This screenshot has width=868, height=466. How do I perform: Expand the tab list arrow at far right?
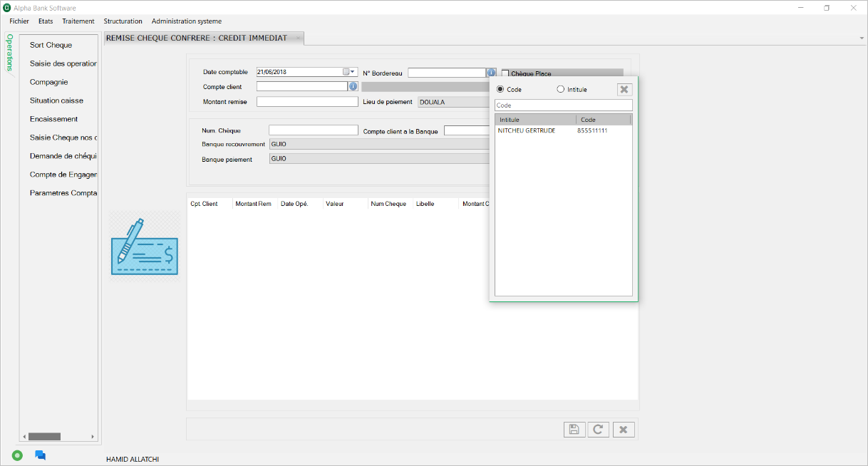[x=862, y=38]
